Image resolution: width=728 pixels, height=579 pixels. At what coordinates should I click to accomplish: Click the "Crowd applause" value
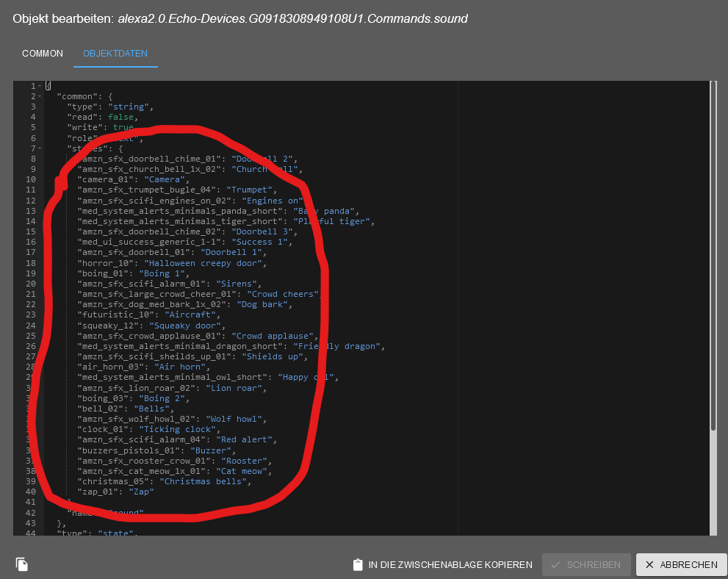pyautogui.click(x=273, y=337)
